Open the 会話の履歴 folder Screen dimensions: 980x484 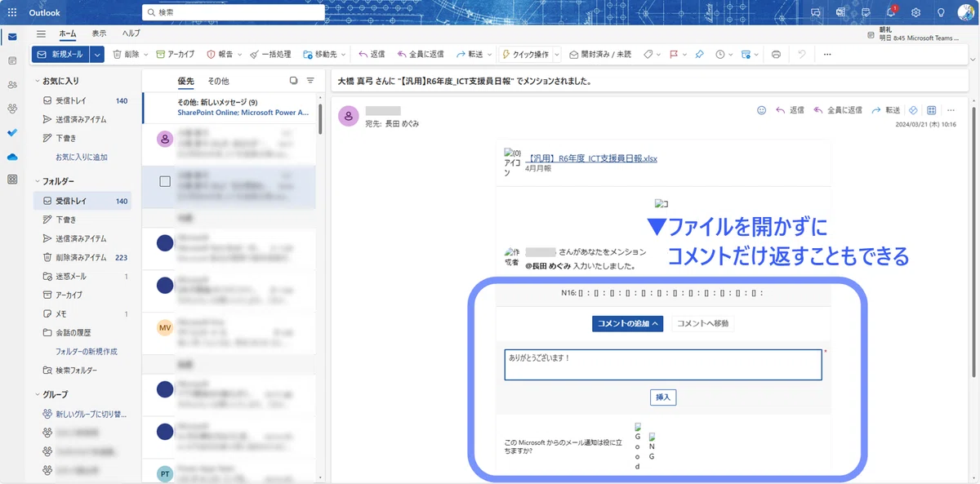click(82, 332)
